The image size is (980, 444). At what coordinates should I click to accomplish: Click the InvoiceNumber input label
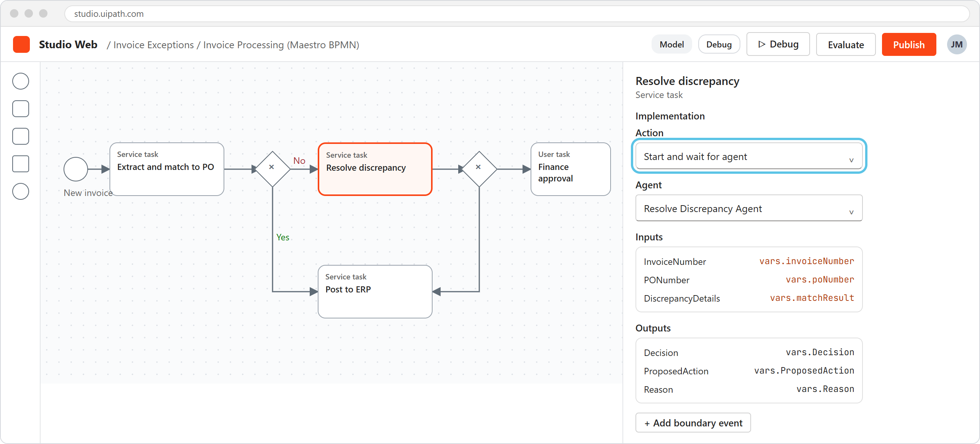pos(675,262)
